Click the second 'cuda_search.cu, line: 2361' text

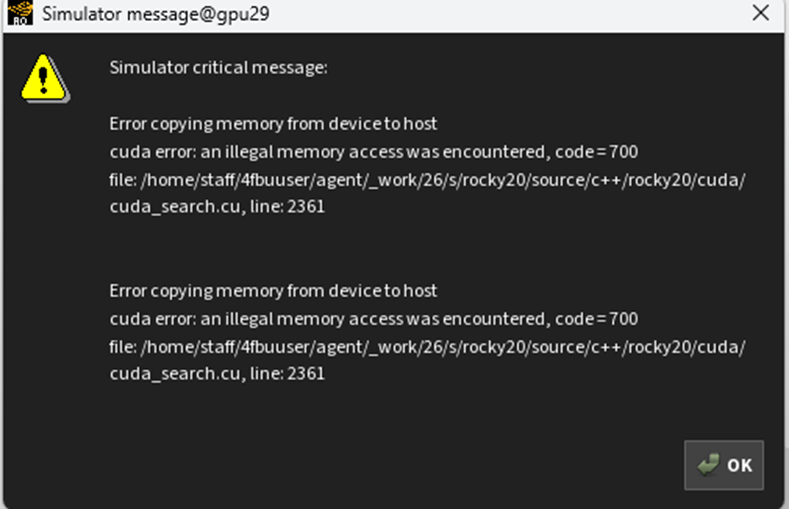(x=217, y=374)
